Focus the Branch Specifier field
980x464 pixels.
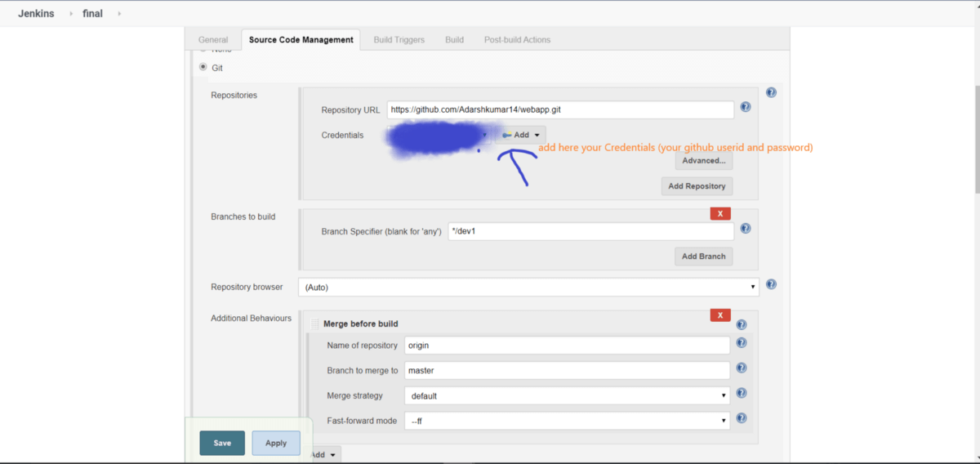[590, 231]
